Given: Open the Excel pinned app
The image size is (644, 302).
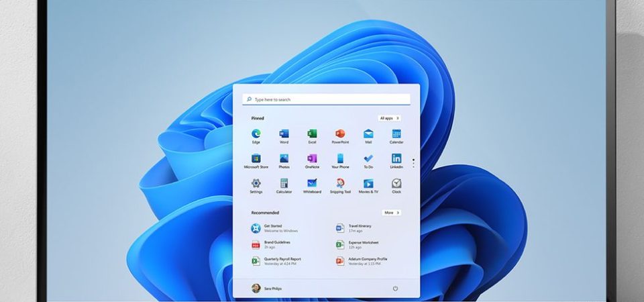Looking at the screenshot, I should [312, 134].
